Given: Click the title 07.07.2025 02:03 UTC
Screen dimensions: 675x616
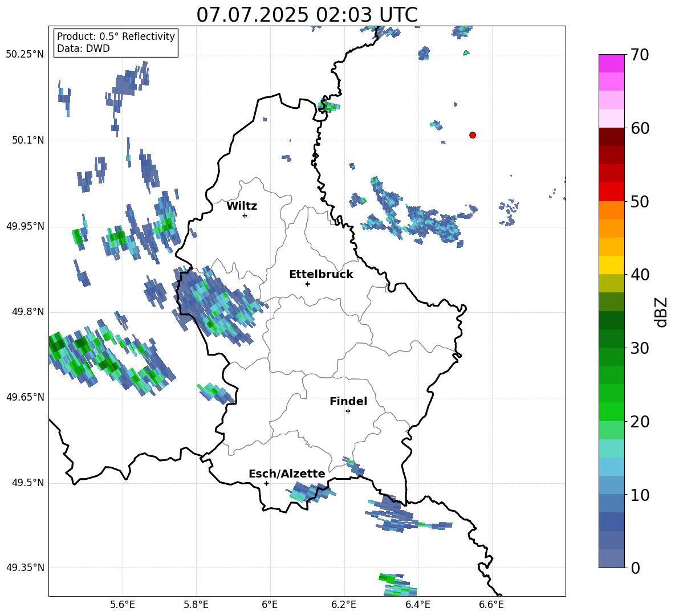Looking at the screenshot, I should tap(307, 15).
